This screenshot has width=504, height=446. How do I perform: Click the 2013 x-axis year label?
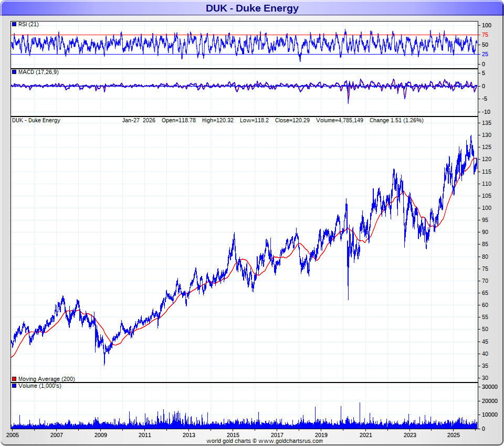click(189, 435)
